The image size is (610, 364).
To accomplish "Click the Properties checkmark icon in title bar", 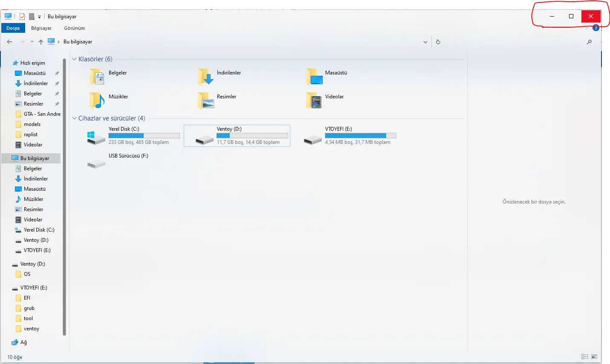I will click(22, 17).
